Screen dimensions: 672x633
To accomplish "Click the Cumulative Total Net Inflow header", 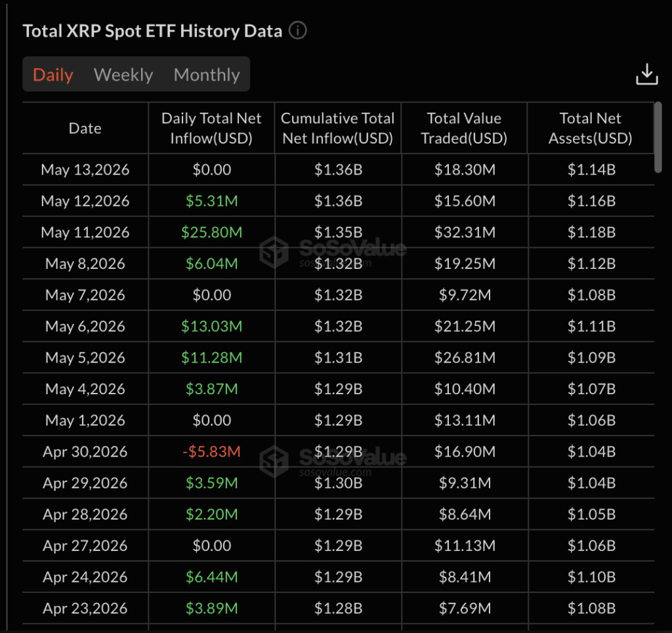I will pos(338,128).
